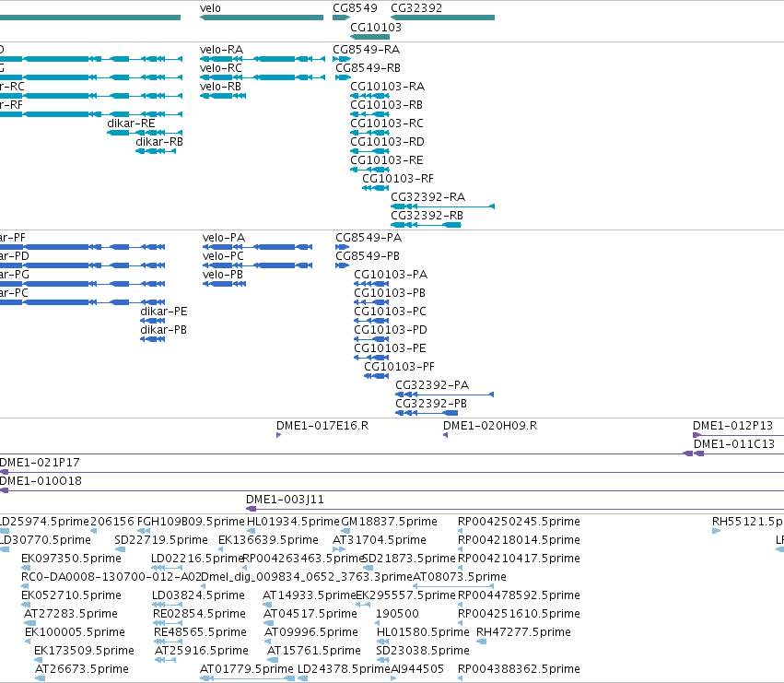Image resolution: width=784 pixels, height=683 pixels.
Task: Click the GM18837.5prime EST label
Action: 390,522
